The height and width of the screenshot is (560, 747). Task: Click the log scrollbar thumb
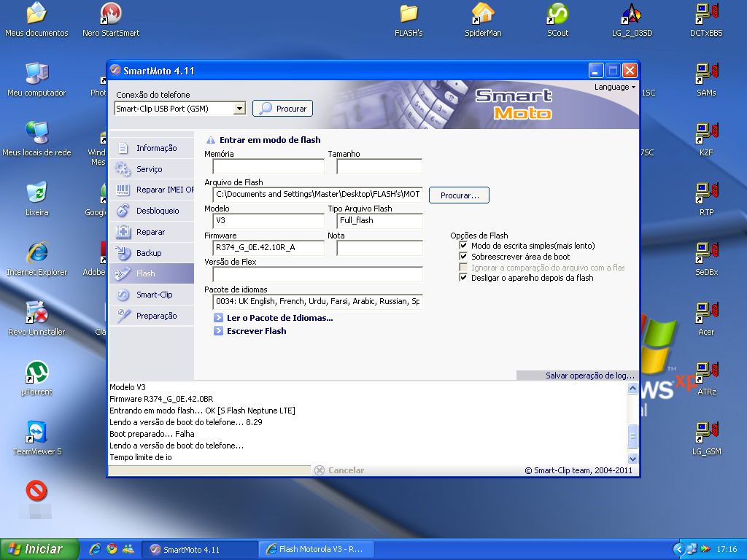pyautogui.click(x=632, y=435)
